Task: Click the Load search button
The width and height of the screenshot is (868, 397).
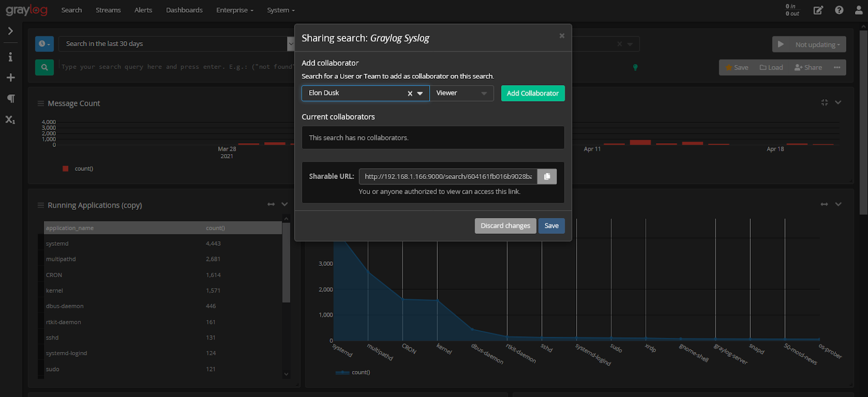Action: click(771, 67)
